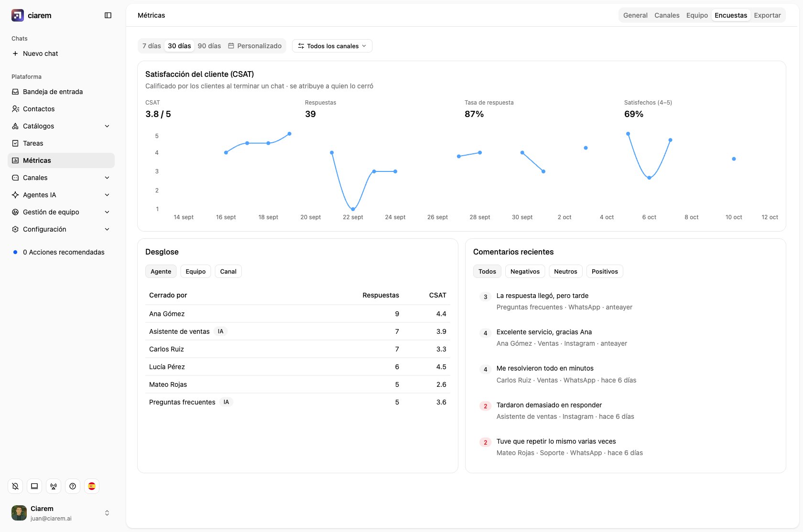803x532 pixels.
Task: Click the Métricas chart icon
Action: pos(15,160)
